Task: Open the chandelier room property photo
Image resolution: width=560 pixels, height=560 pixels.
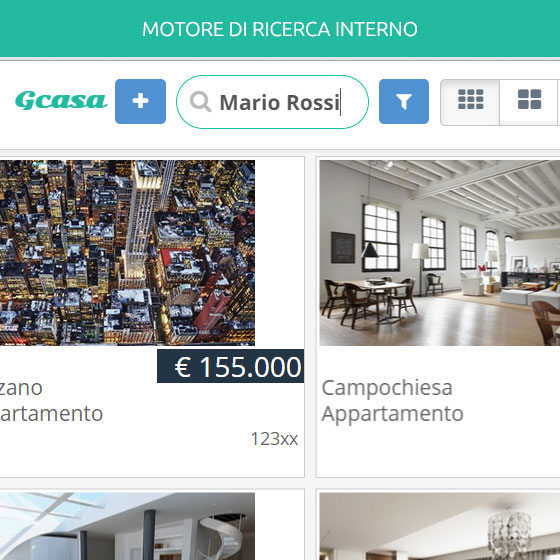Action: [x=440, y=526]
